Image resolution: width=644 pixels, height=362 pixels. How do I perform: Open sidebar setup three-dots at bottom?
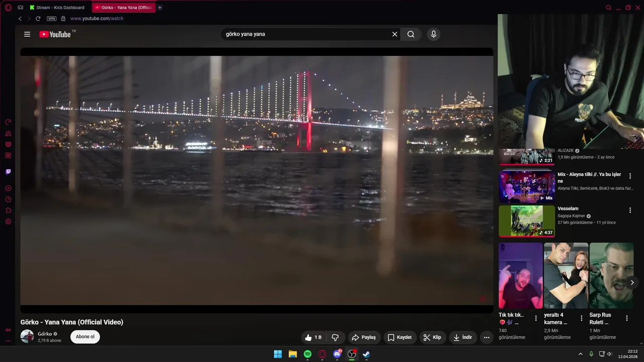tap(8, 341)
